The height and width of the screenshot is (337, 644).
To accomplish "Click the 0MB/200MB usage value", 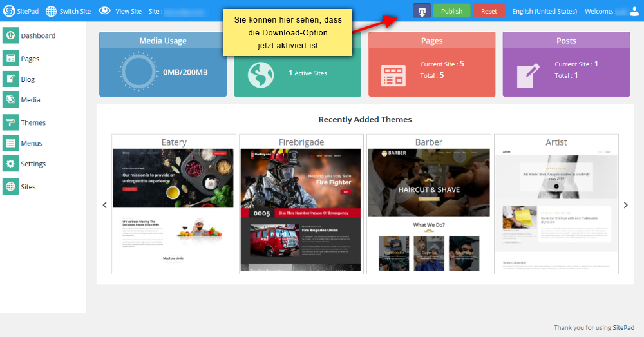I will click(x=185, y=72).
